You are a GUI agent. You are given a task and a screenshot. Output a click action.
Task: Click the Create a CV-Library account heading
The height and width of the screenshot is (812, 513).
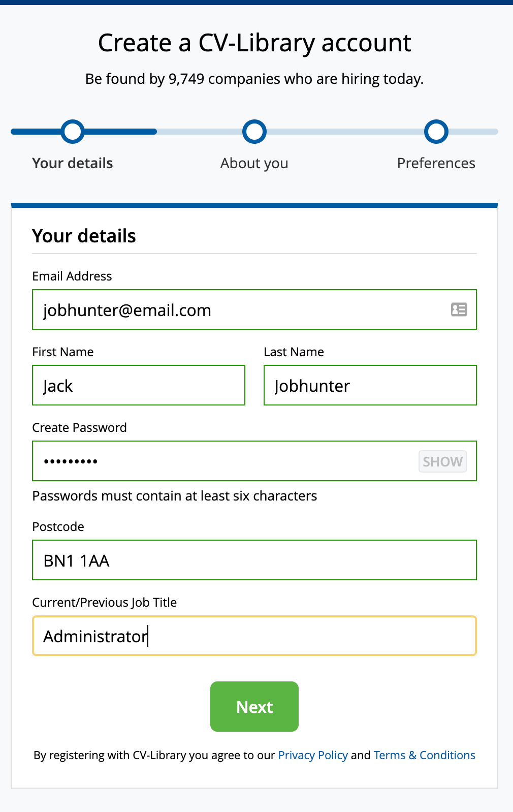click(x=254, y=43)
